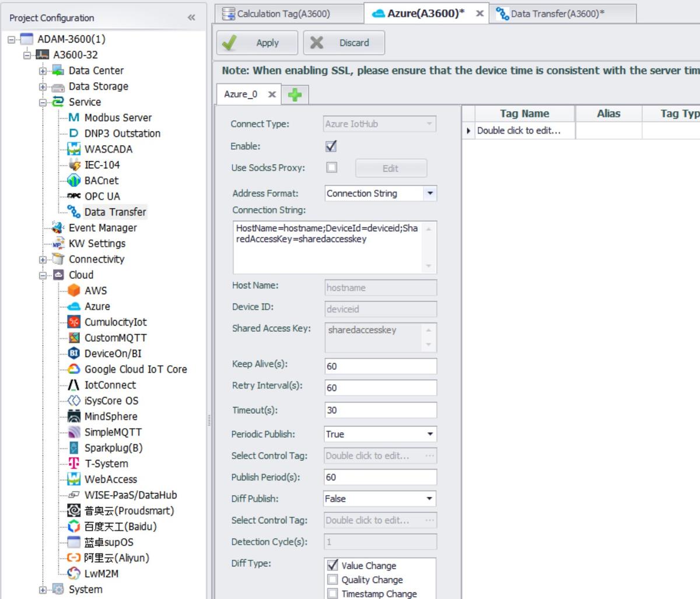Viewport: 700px width, 599px height.
Task: Click the Data Transfer tree icon
Action: point(74,212)
